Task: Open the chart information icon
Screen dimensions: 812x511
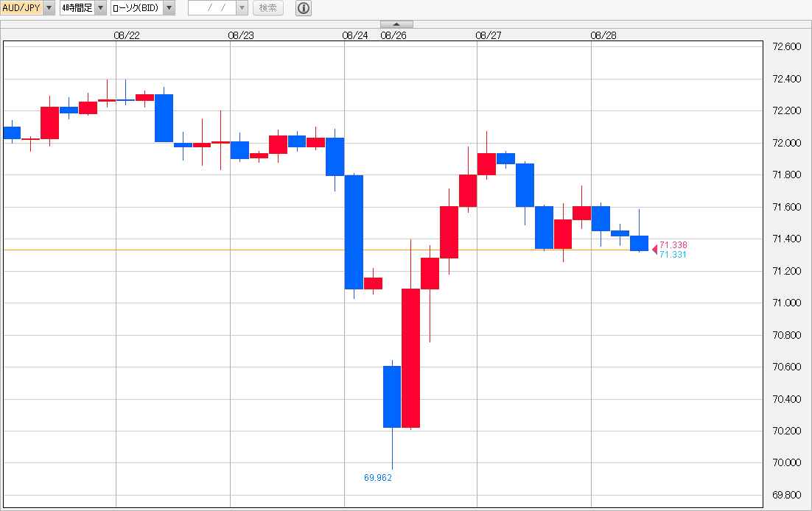Action: [x=304, y=8]
